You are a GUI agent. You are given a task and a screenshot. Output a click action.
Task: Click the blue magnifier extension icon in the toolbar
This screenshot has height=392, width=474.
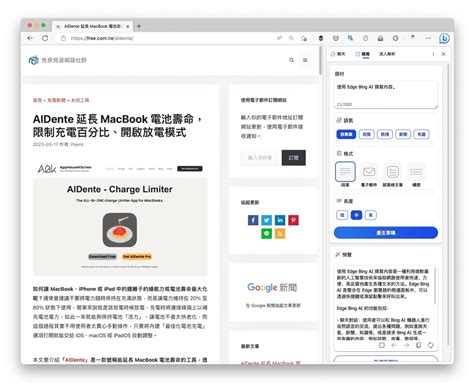click(x=350, y=38)
